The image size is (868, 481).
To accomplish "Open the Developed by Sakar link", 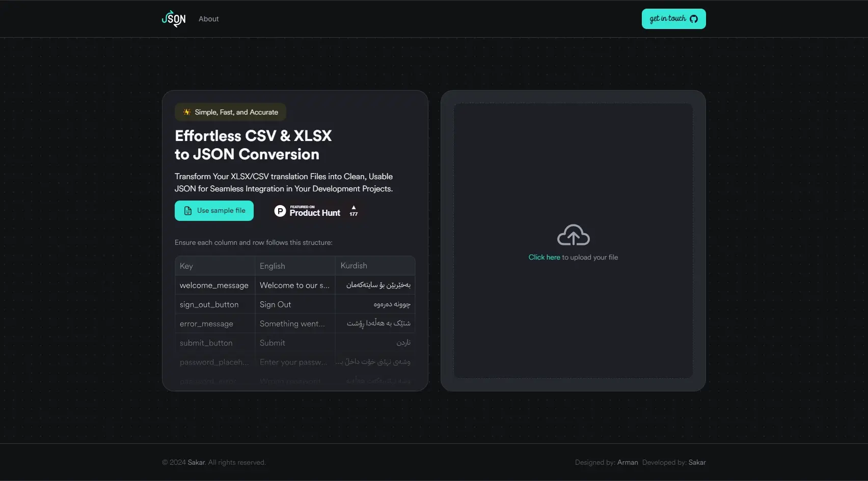I will [697, 463].
